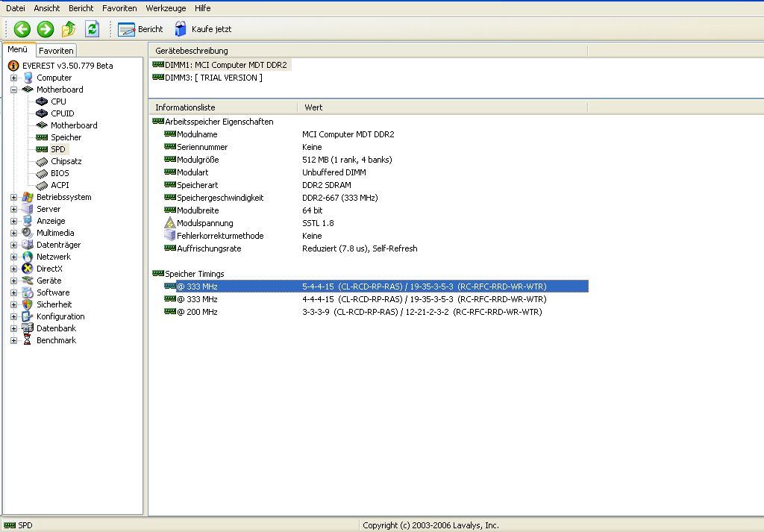This screenshot has height=532, width=764.
Task: Expand the Konfiguration tree node
Action: click(x=13, y=316)
